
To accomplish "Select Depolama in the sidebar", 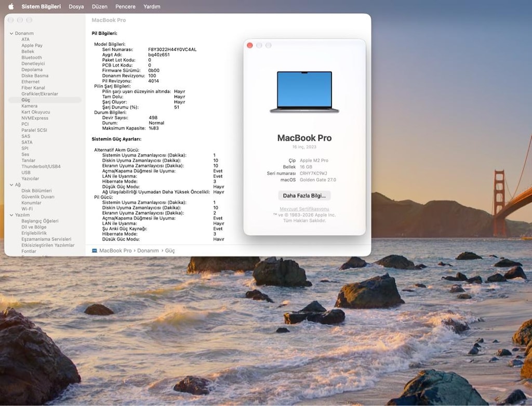I will [x=32, y=70].
